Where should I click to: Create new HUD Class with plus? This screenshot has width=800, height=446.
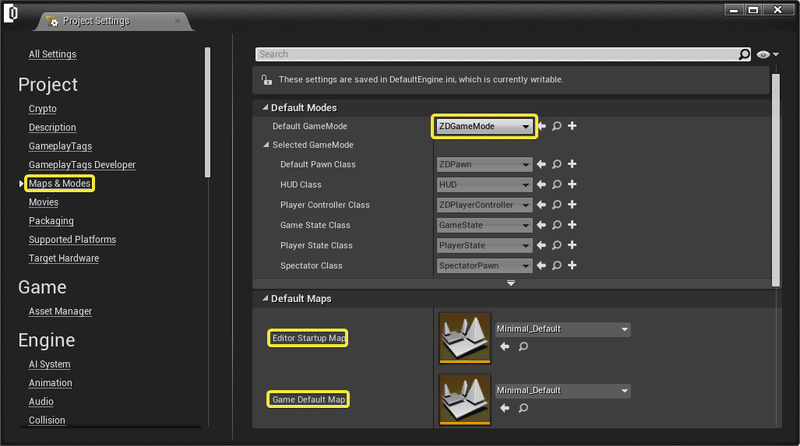(x=572, y=184)
